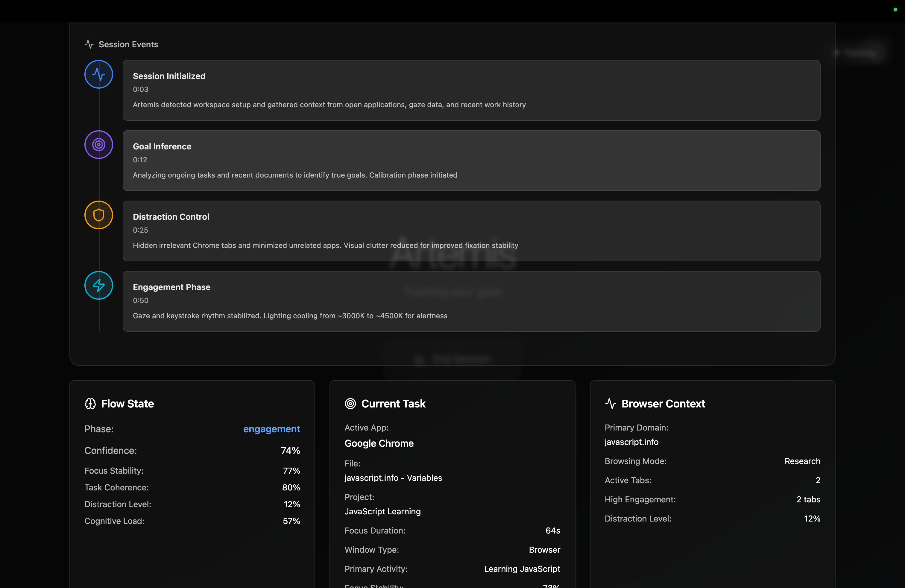Expand the Goal Inference event card
The height and width of the screenshot is (588, 905).
472,161
